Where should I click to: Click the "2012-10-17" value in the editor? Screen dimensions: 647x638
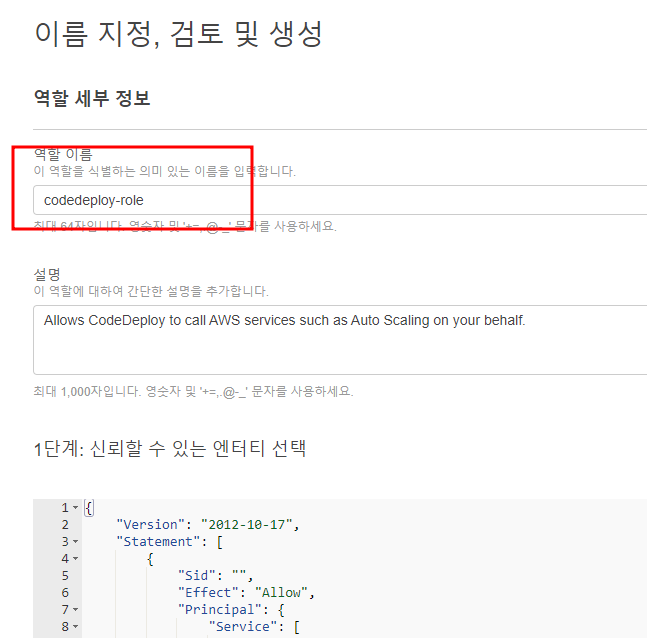click(x=249, y=525)
